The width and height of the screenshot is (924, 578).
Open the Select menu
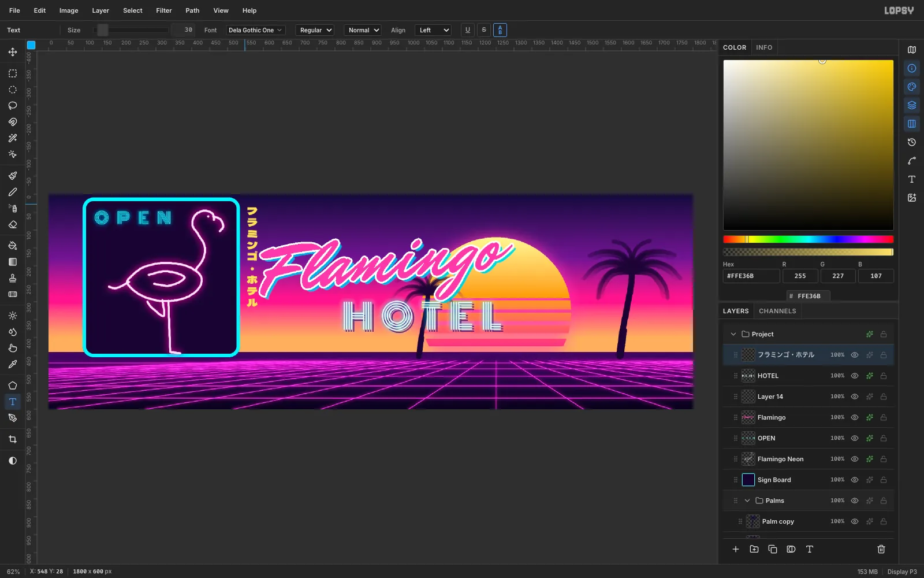133,10
